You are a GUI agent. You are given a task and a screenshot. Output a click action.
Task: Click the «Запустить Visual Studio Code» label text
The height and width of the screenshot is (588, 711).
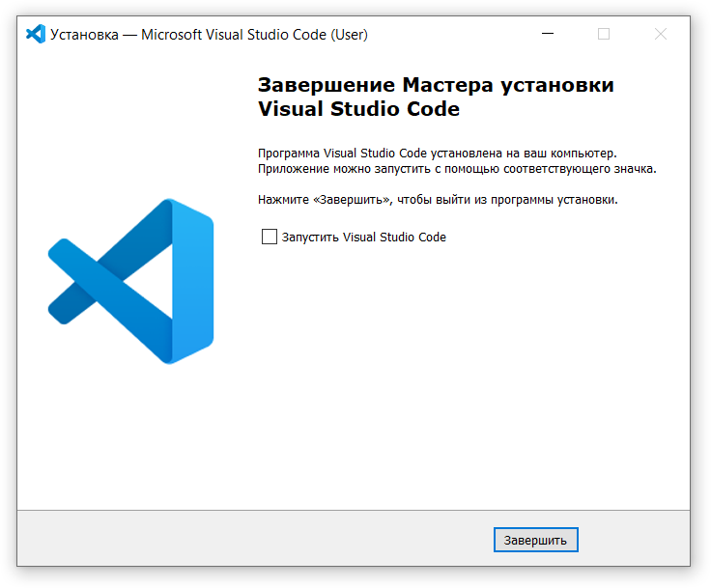coord(363,237)
